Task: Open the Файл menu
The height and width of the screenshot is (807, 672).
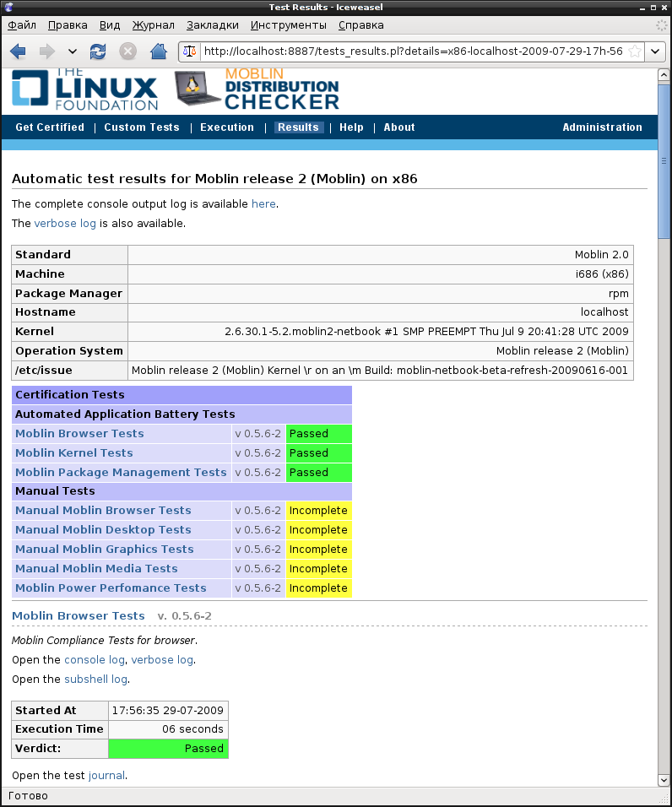Action: (22, 25)
